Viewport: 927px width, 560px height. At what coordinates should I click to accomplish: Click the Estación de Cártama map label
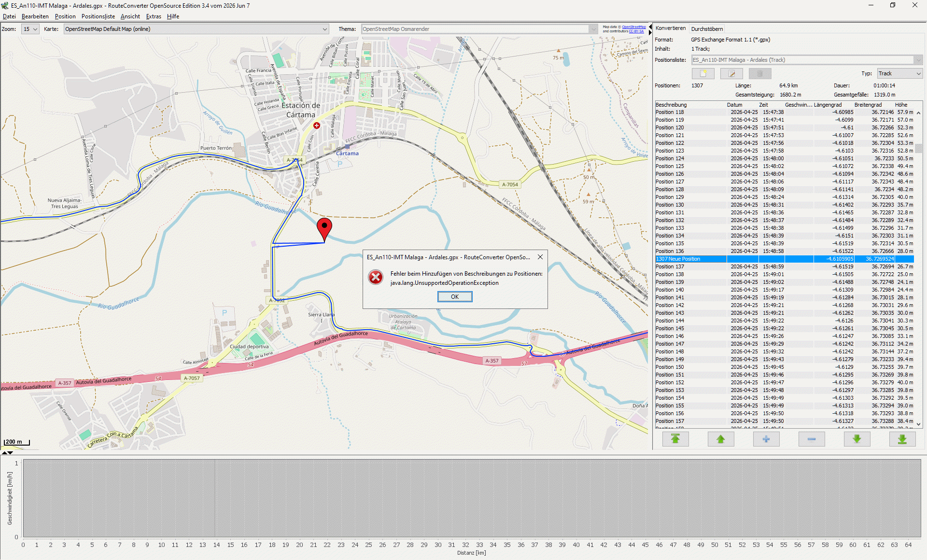[301, 110]
